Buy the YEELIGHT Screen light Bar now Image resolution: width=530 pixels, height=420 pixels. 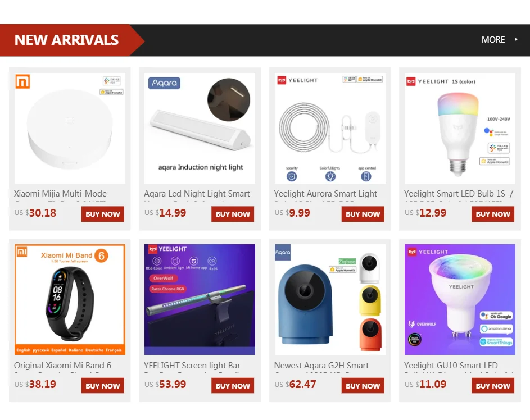233,386
